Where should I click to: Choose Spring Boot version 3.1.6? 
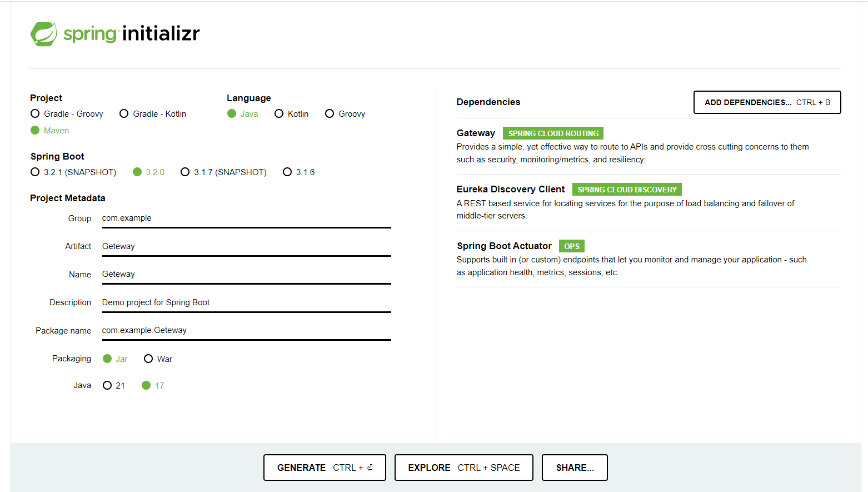point(287,172)
